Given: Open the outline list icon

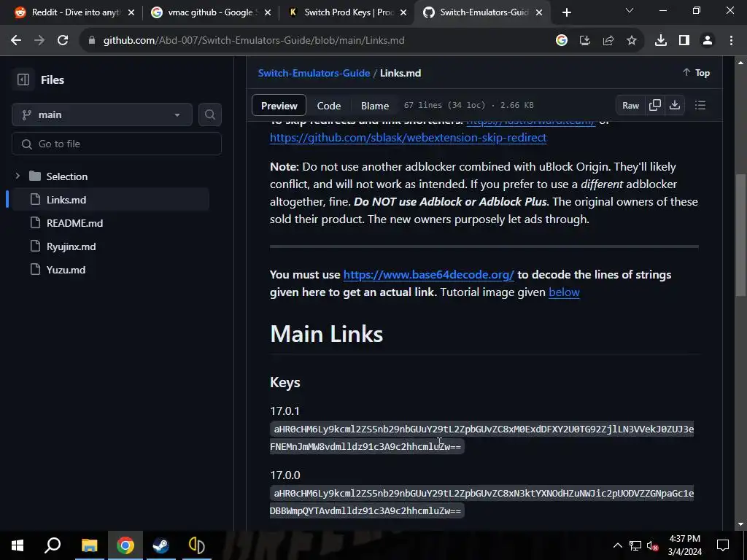Looking at the screenshot, I should (x=700, y=105).
